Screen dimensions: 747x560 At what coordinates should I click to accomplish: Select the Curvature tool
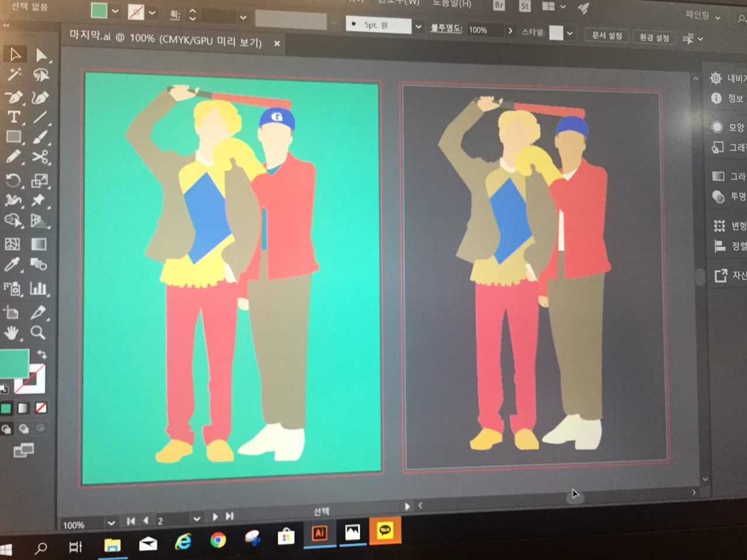(x=40, y=97)
